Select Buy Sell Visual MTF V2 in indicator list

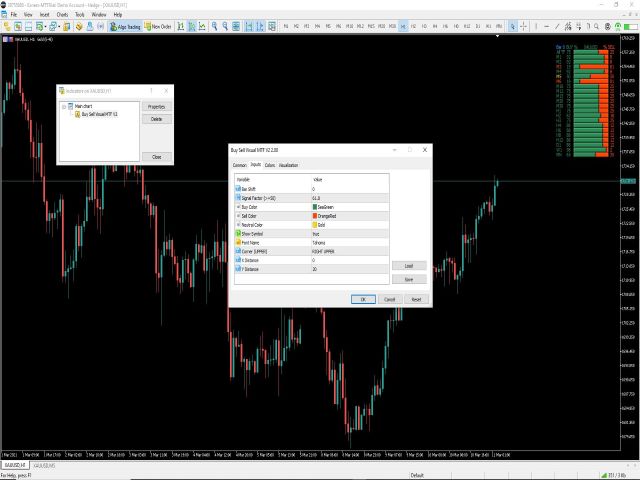pyautogui.click(x=99, y=114)
